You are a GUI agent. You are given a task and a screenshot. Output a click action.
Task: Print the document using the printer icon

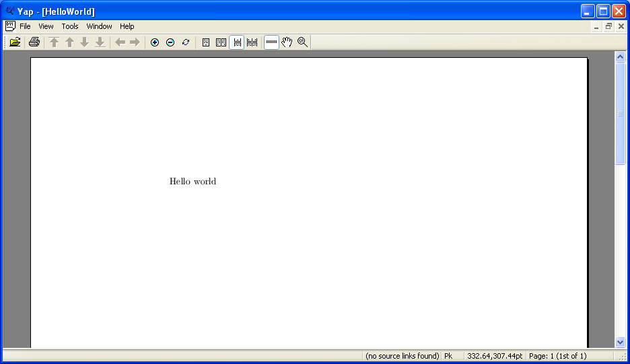click(34, 42)
